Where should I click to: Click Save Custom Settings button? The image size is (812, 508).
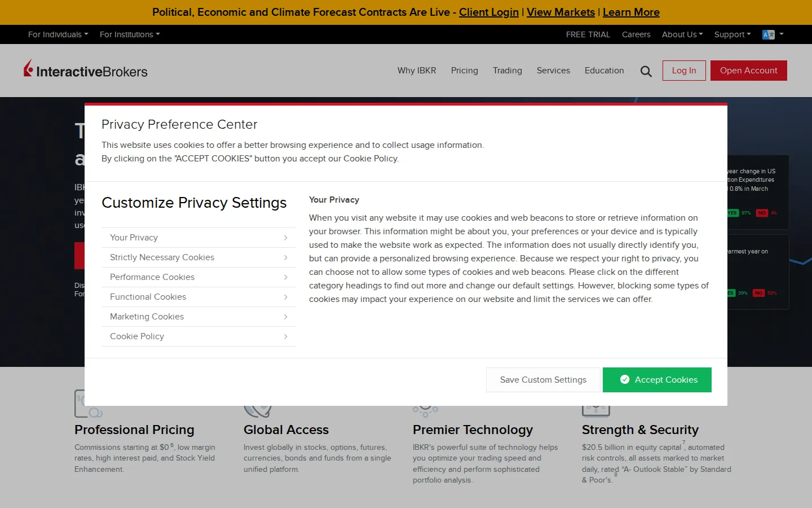point(543,380)
